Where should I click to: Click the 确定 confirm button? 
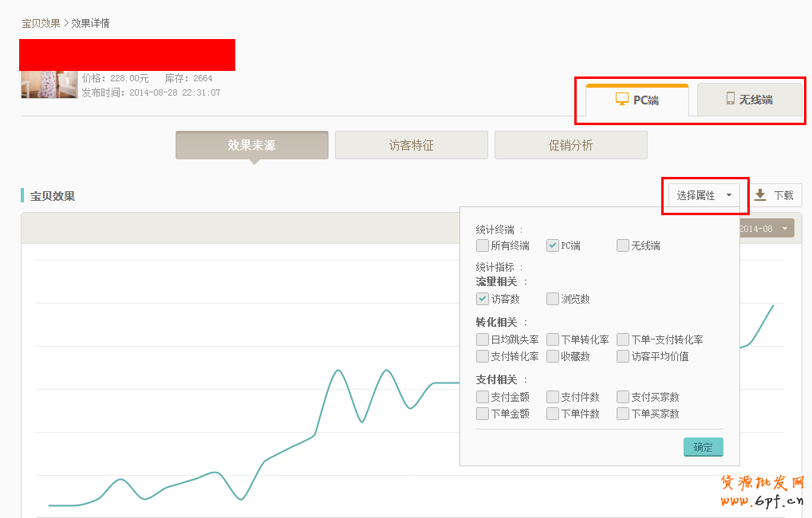[703, 447]
